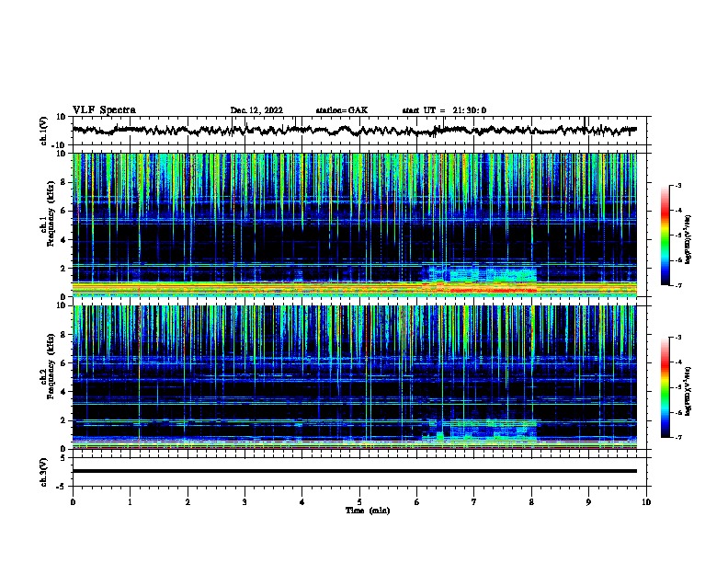Click time axis tick label "4"
The height and width of the screenshot is (563, 728).
[x=301, y=502]
